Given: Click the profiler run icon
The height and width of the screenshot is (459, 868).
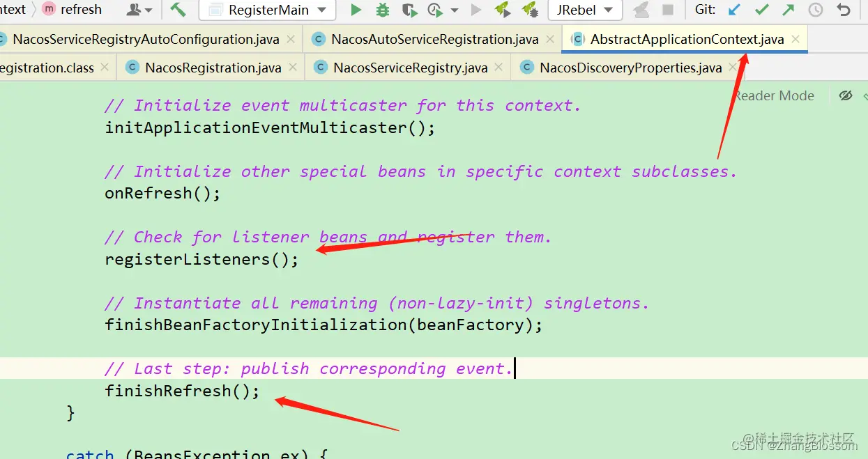Looking at the screenshot, I should click(436, 10).
